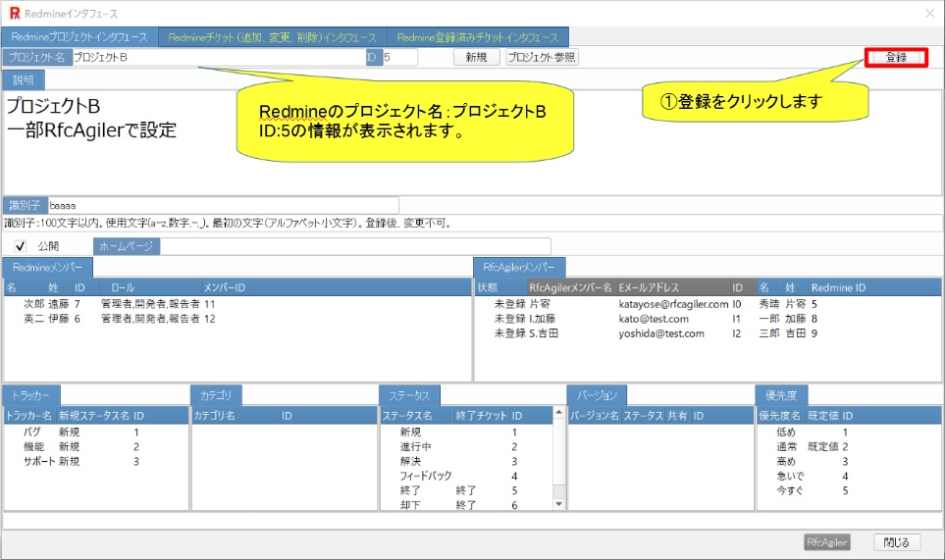The width and height of the screenshot is (945, 560).
Task: Select tracker row バグ
Action: pos(96,433)
